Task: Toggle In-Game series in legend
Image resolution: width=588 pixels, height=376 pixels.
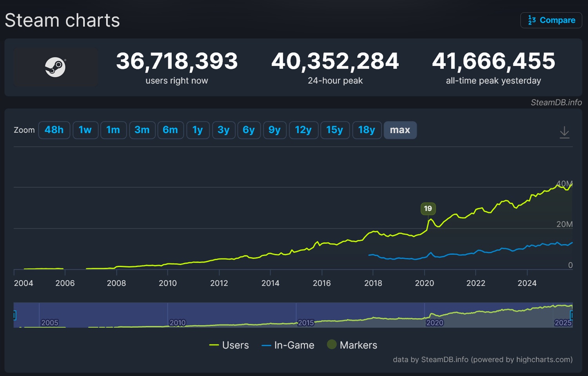Action: pyautogui.click(x=288, y=345)
